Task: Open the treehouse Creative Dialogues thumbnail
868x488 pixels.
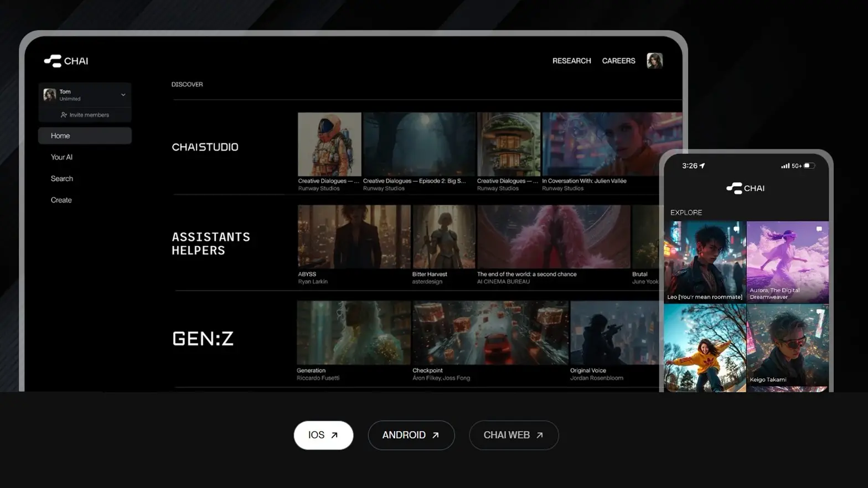Action: [x=509, y=144]
